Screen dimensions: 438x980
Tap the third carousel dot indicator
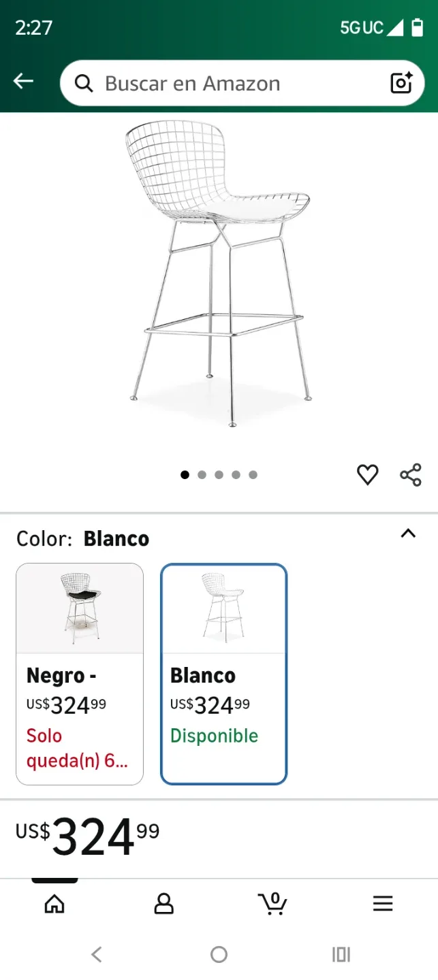[219, 474]
